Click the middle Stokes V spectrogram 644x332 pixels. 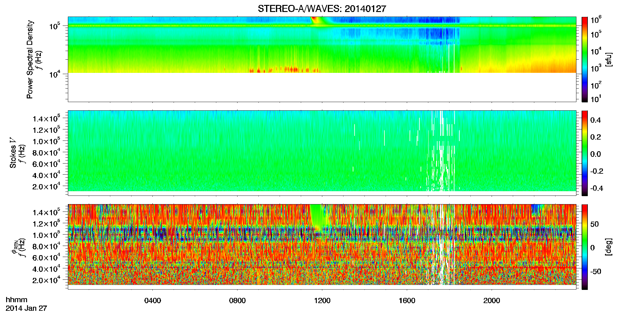click(322, 153)
